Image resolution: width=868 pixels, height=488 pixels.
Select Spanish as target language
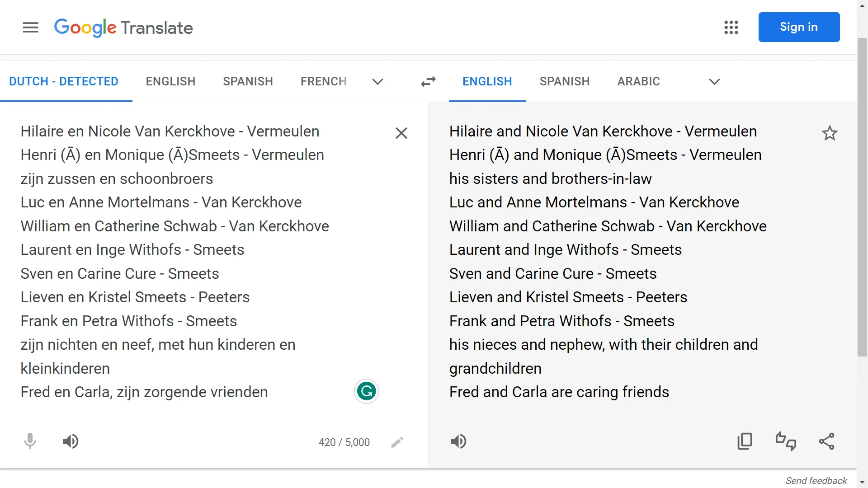[x=565, y=81]
